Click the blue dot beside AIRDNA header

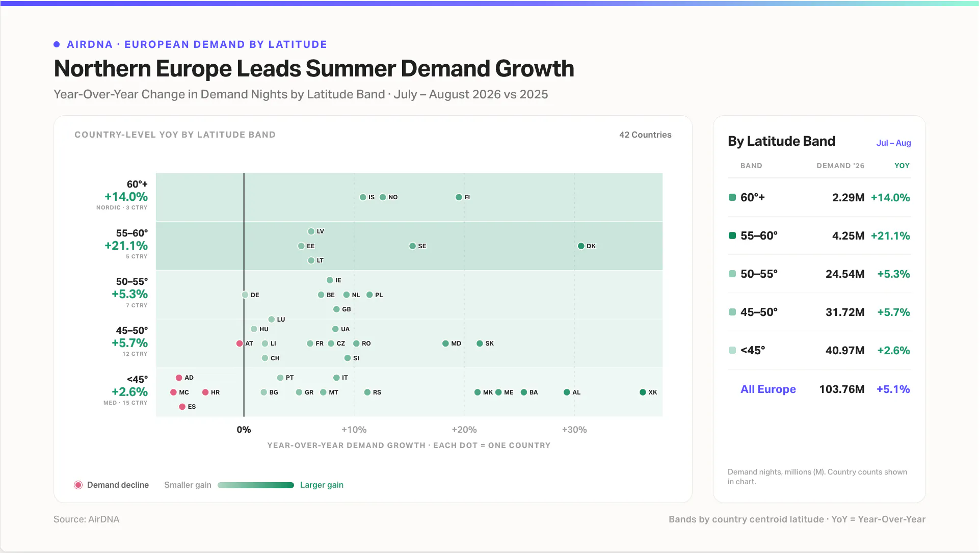(57, 44)
